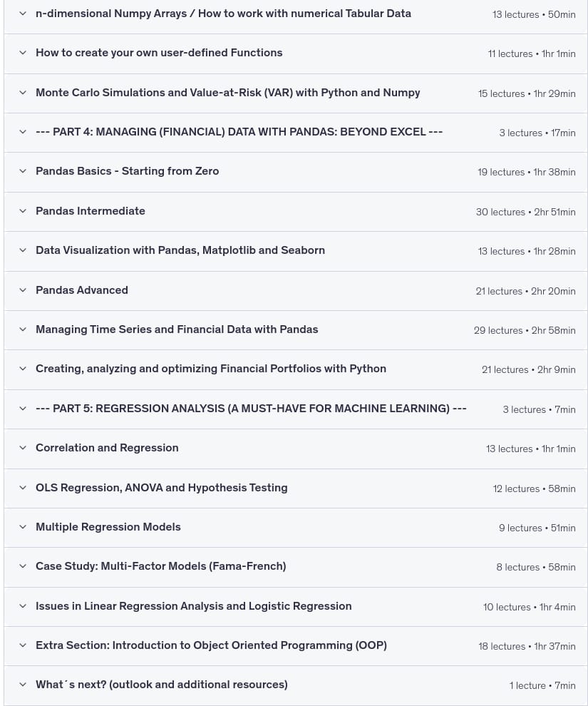Select the '30 lectures • 2hr 51min' text

(526, 212)
